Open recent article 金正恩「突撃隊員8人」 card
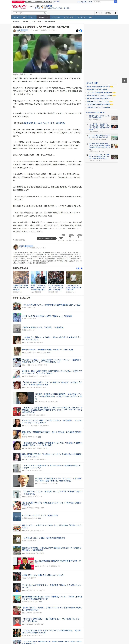 pos(56,282)
